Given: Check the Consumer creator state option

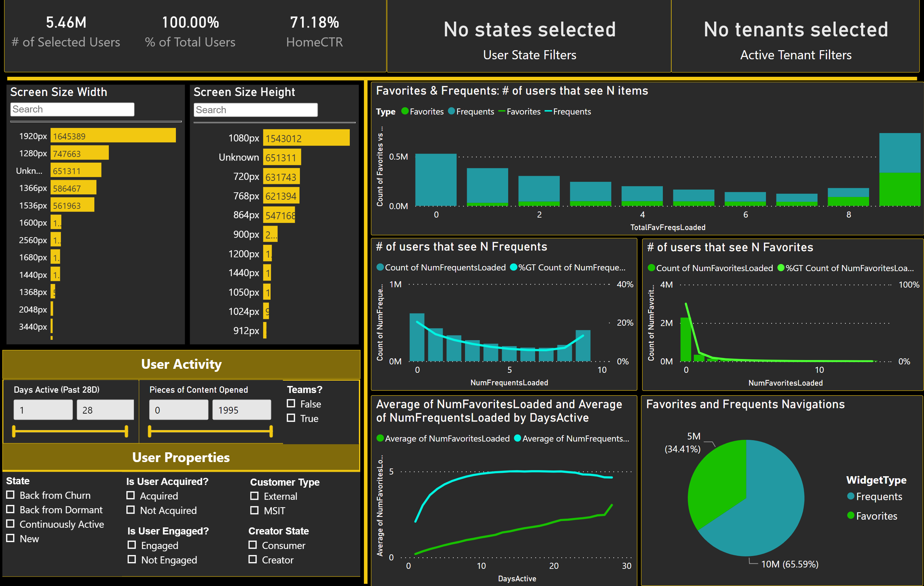Looking at the screenshot, I should pos(253,545).
